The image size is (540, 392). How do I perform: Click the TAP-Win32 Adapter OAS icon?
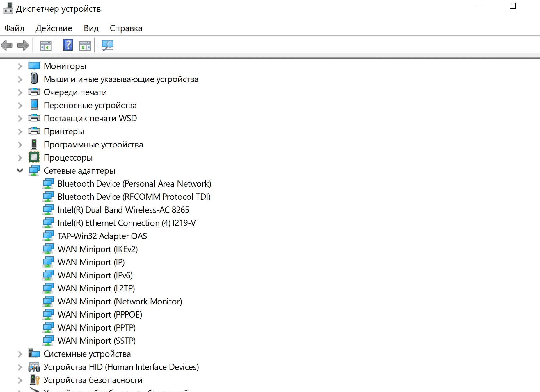pyautogui.click(x=48, y=236)
